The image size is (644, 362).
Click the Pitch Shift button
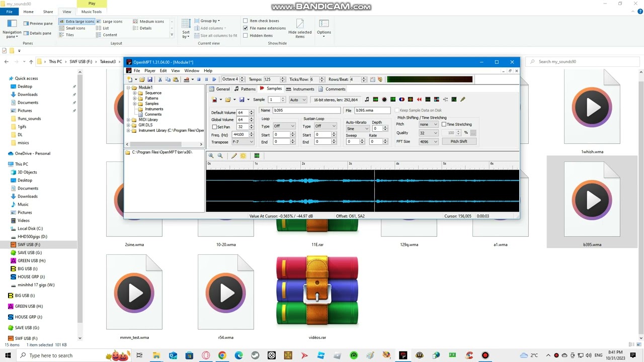click(459, 142)
